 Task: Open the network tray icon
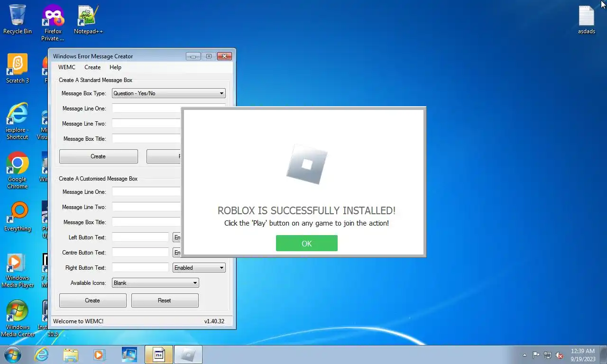pos(548,355)
